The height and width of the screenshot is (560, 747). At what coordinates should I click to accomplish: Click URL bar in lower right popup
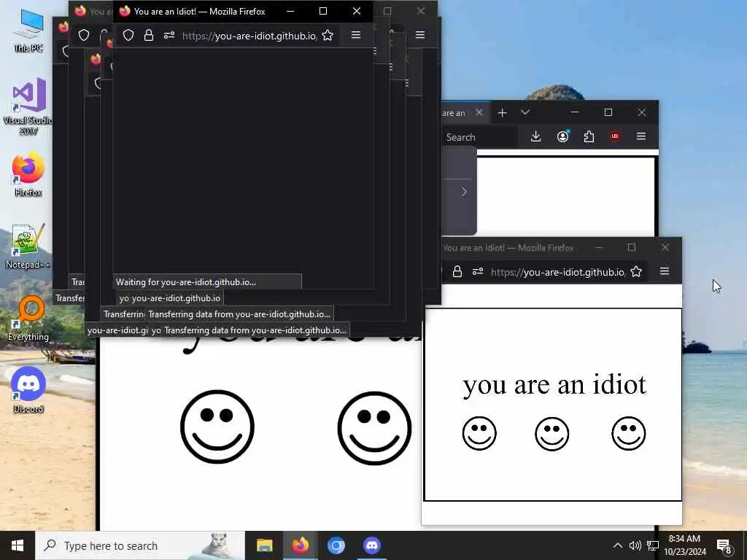coord(557,272)
